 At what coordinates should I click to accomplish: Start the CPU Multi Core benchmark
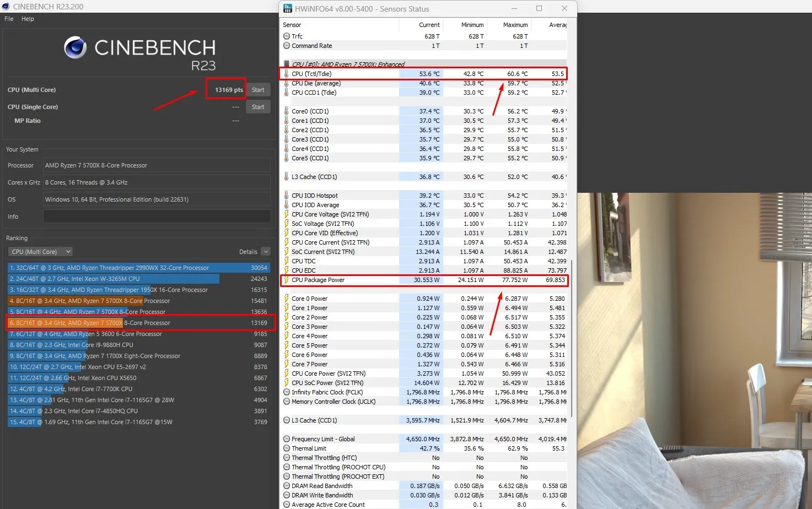(x=258, y=90)
